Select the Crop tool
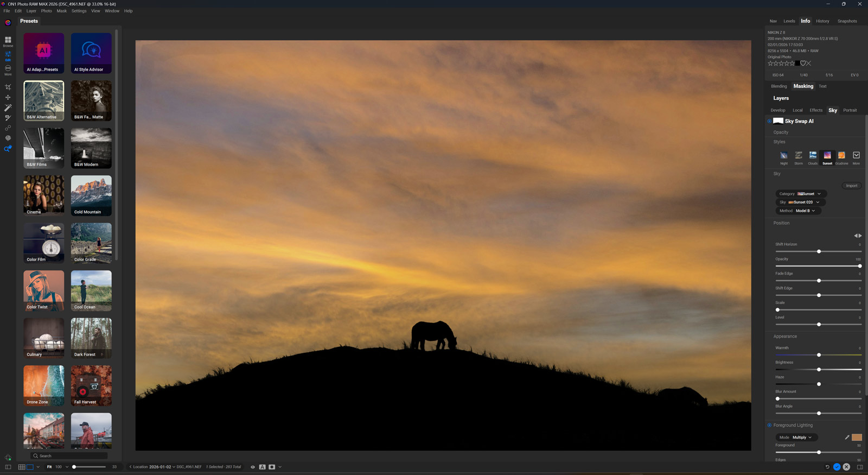868x475 pixels. 8,87
